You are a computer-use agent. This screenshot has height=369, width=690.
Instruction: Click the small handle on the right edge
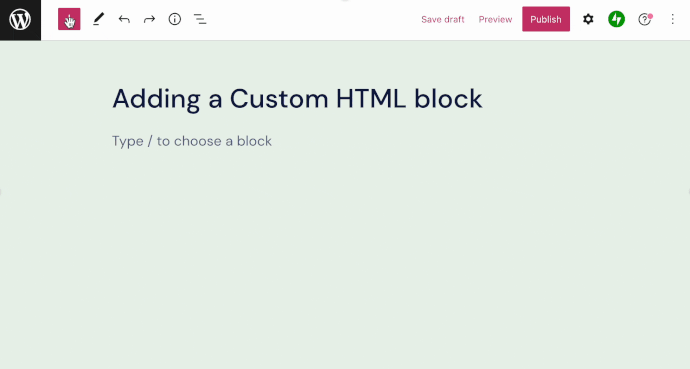click(689, 192)
